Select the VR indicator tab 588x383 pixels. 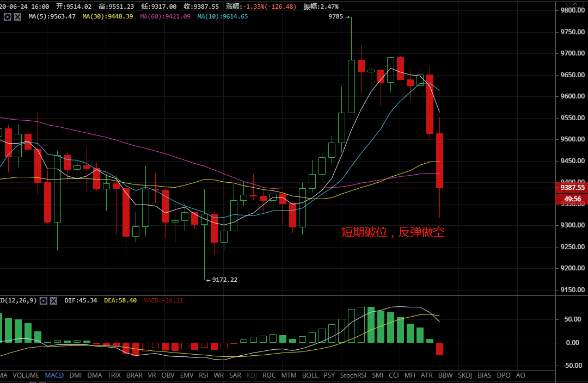click(152, 375)
